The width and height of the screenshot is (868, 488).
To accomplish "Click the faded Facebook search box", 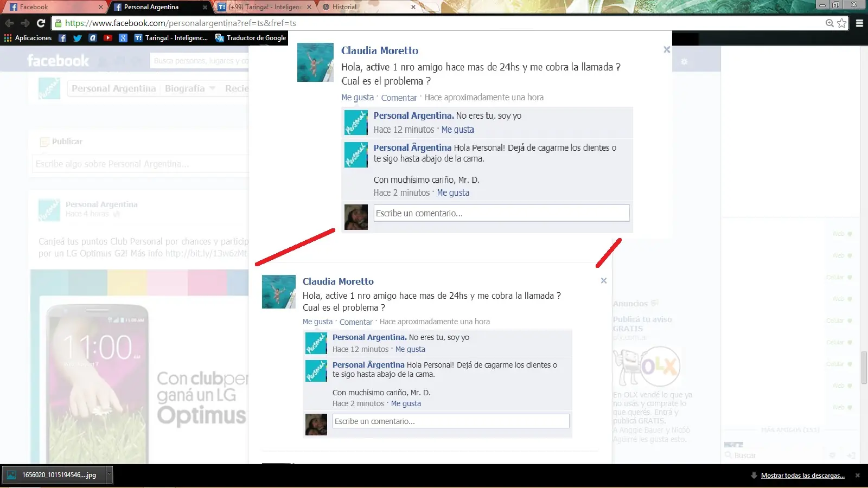I will pos(199,61).
